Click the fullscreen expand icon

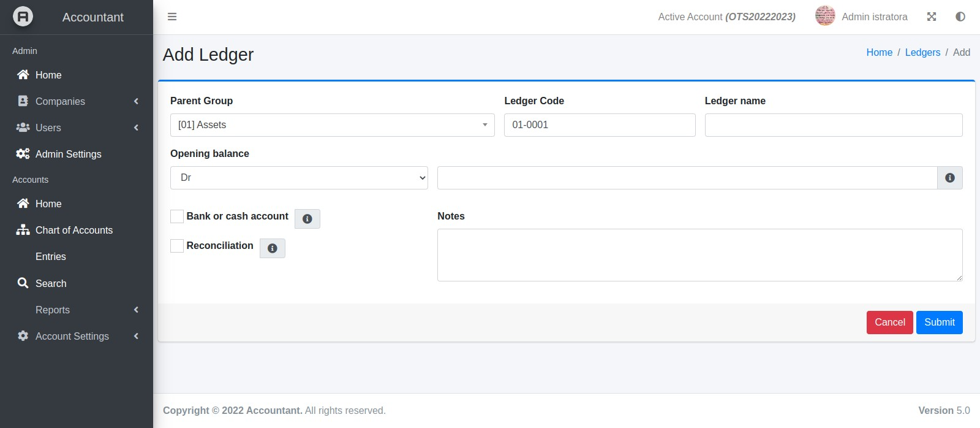[x=932, y=17]
